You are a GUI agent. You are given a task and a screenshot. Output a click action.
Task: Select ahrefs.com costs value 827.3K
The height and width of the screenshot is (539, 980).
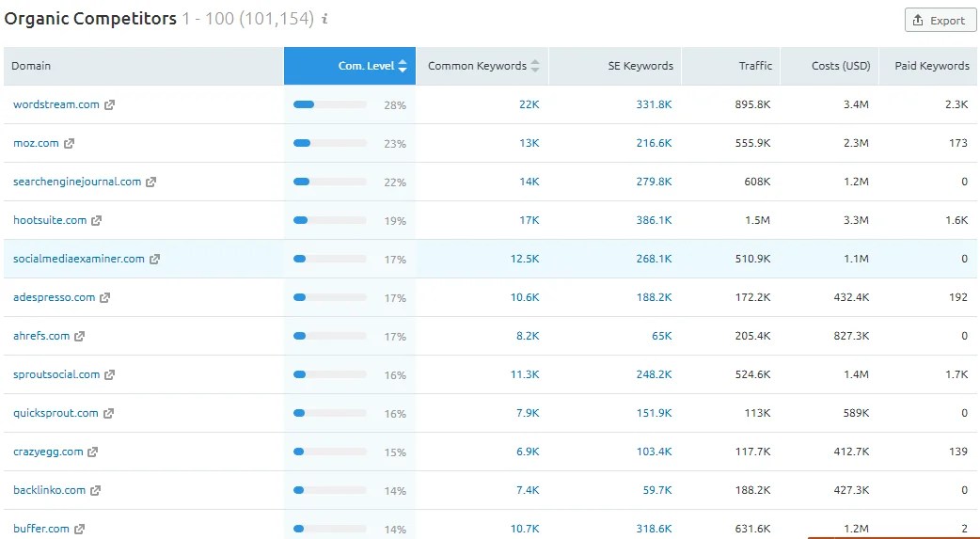tap(851, 336)
